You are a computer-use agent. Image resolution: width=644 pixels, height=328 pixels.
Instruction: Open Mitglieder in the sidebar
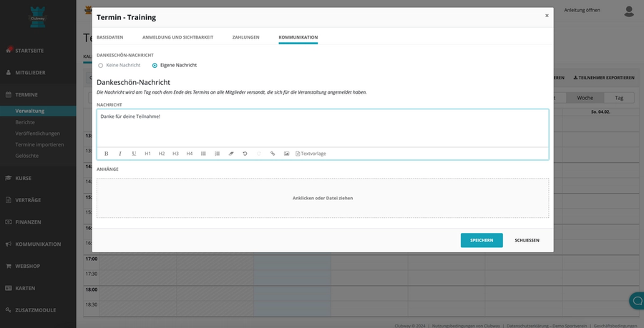(x=30, y=73)
